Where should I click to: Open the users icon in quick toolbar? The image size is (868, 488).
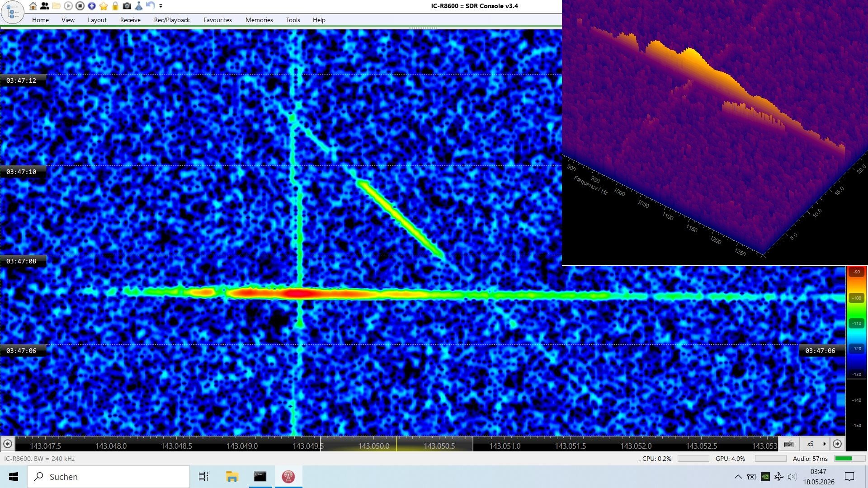45,6
